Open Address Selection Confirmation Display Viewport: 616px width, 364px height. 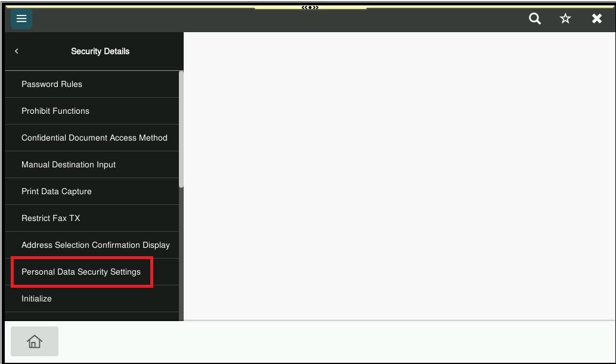(95, 245)
